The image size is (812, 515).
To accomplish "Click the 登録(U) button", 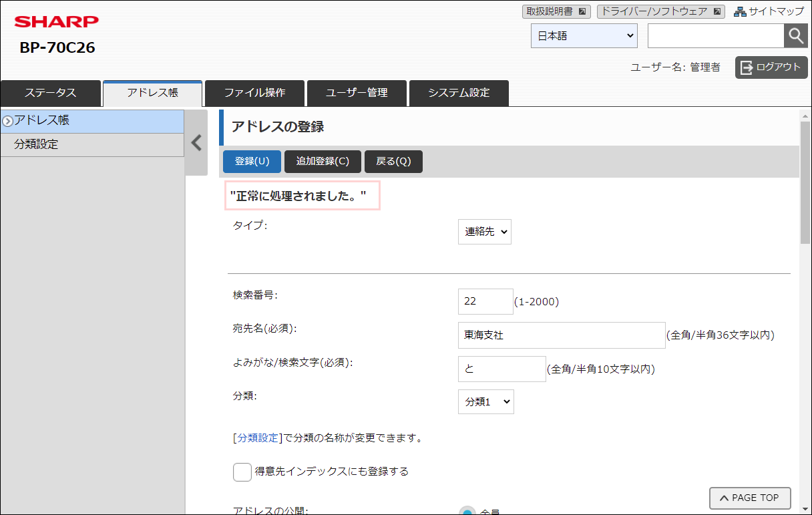I will click(252, 162).
